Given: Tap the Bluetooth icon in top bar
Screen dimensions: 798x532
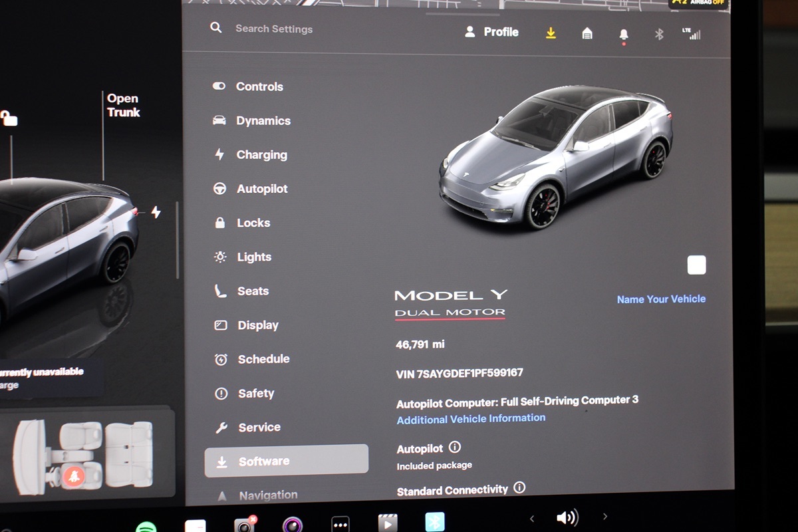Looking at the screenshot, I should pyautogui.click(x=659, y=34).
